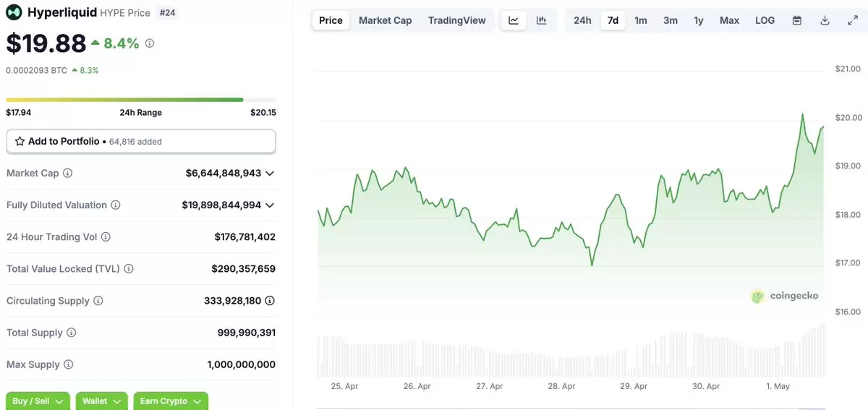
Task: Expand chart to fullscreen
Action: coord(852,20)
